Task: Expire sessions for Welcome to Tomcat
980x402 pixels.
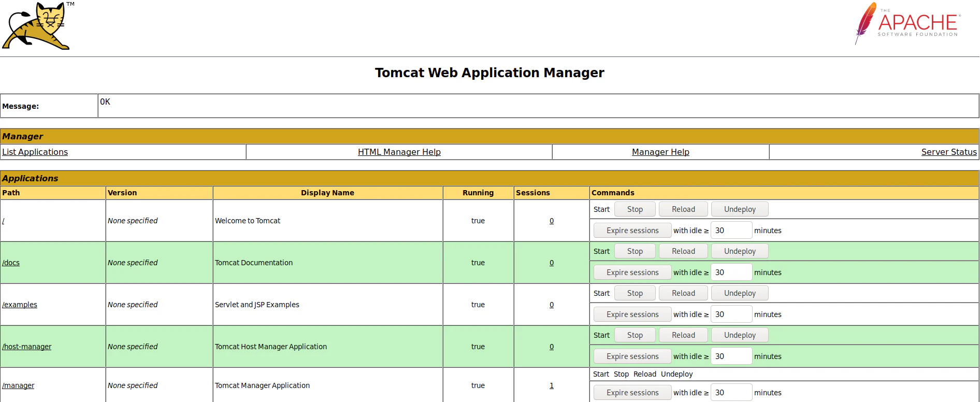Action: click(632, 231)
